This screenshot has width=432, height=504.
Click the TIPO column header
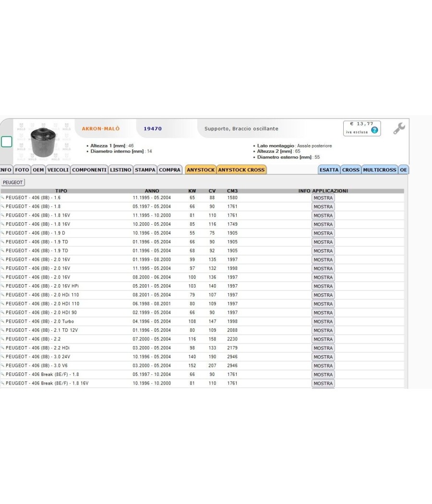tap(61, 191)
